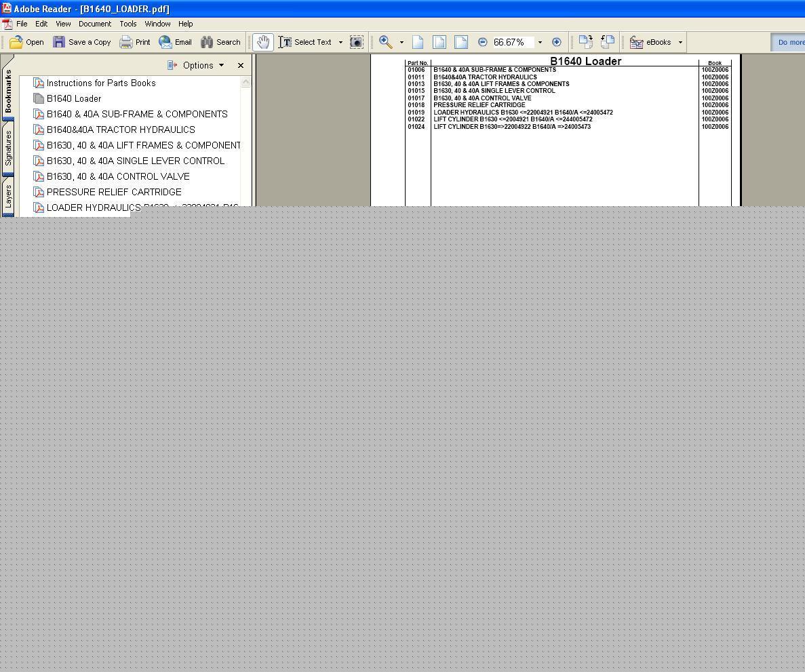Open the zoom percentage dropdown
Image resolution: width=805 pixels, height=672 pixels.
pyautogui.click(x=540, y=42)
